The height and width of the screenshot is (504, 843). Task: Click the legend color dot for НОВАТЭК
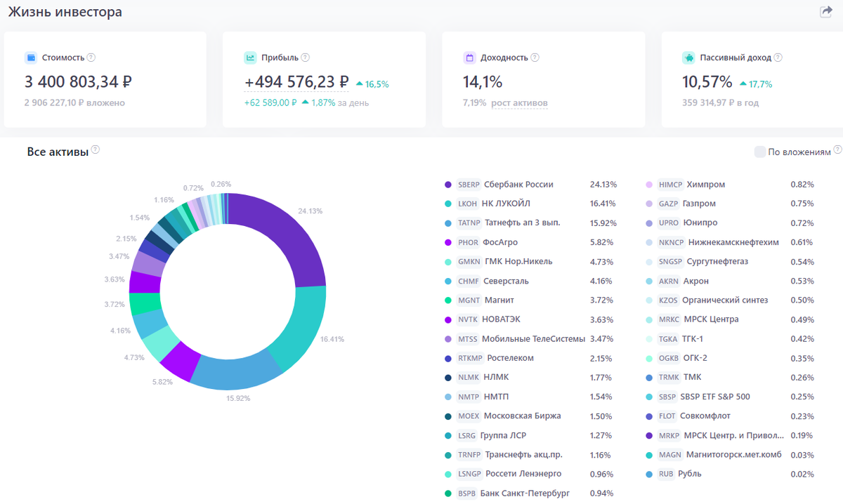(448, 319)
